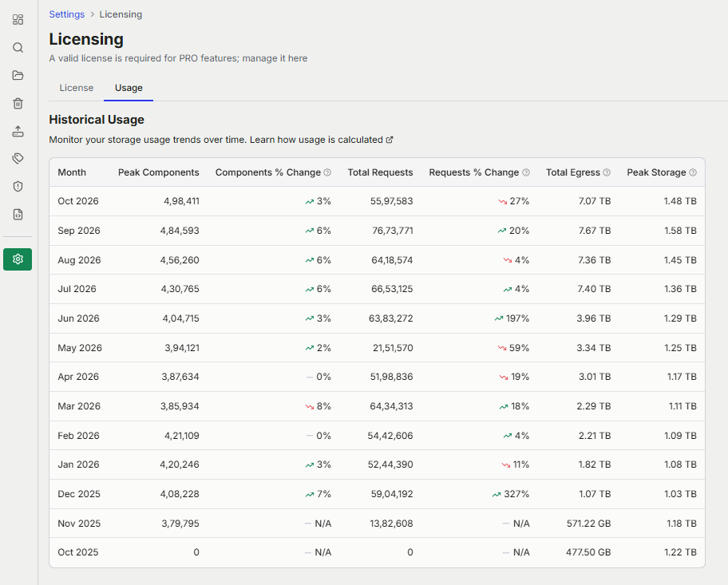Screen dimensions: 728x585
Task: Click peak components value 4,21,109
Action: click(x=181, y=436)
